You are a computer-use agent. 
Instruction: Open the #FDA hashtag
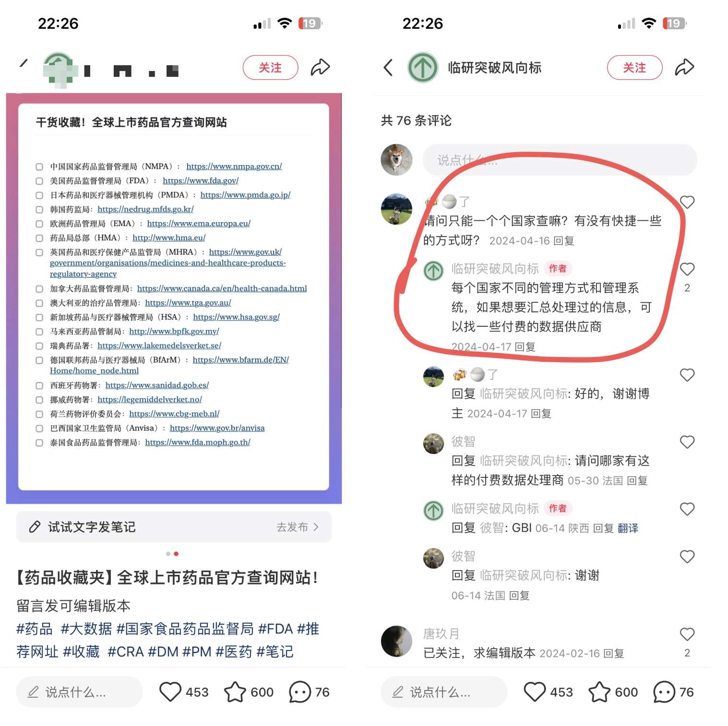coord(275,629)
